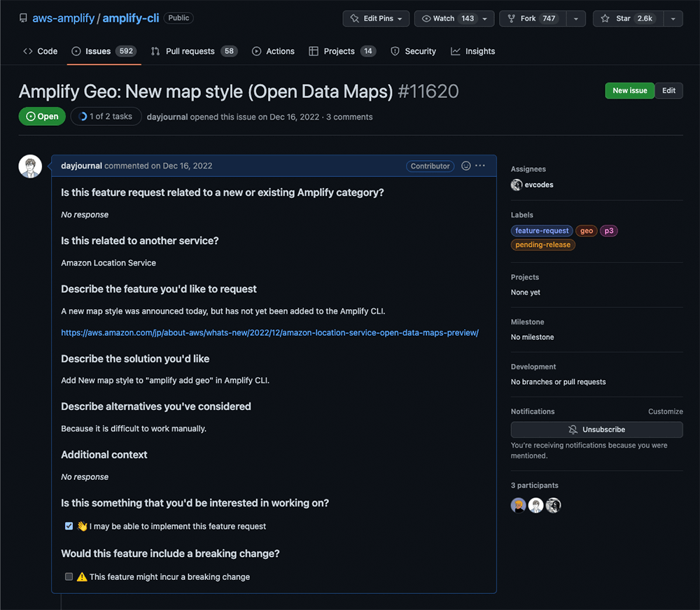Click the fork icon in Fork button
This screenshot has height=610, width=700.
512,18
